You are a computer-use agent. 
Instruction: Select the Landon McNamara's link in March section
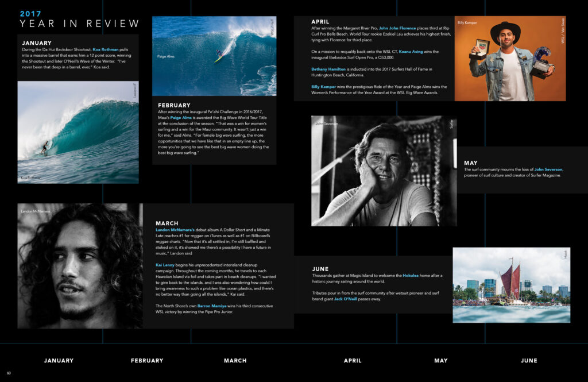tap(175, 230)
